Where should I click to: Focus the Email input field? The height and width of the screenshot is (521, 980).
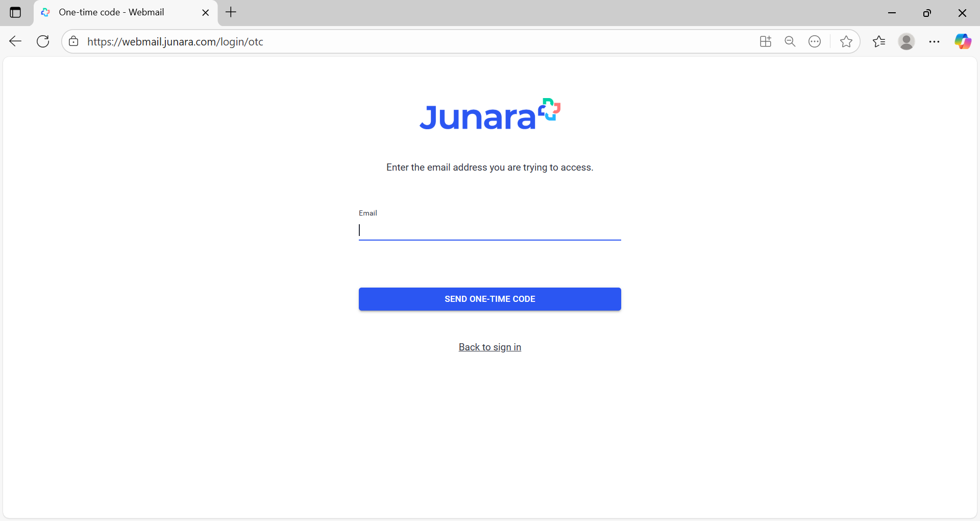[x=490, y=230]
